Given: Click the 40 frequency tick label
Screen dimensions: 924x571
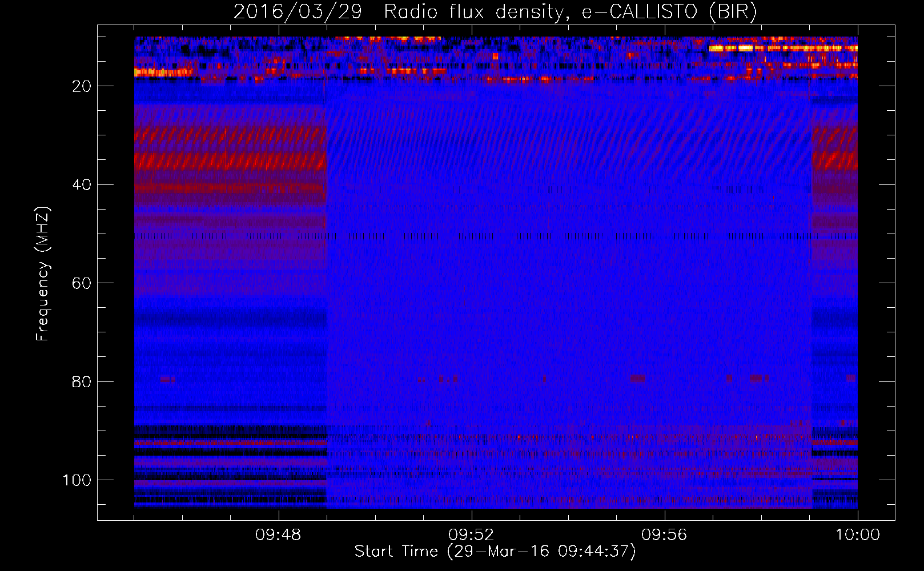Looking at the screenshot, I should coord(82,185).
